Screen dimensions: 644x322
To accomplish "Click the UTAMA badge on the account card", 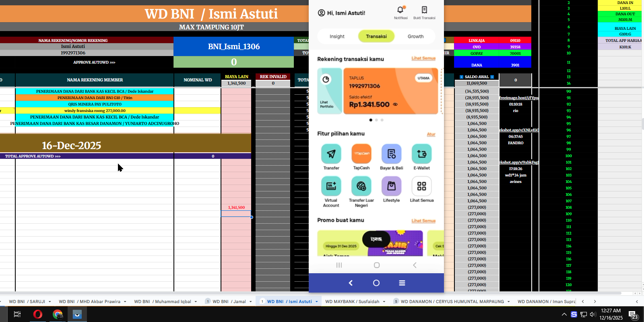I will (423, 78).
